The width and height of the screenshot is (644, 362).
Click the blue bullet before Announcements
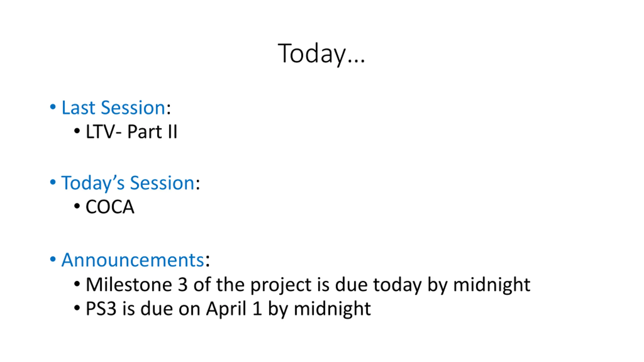pyautogui.click(x=53, y=259)
